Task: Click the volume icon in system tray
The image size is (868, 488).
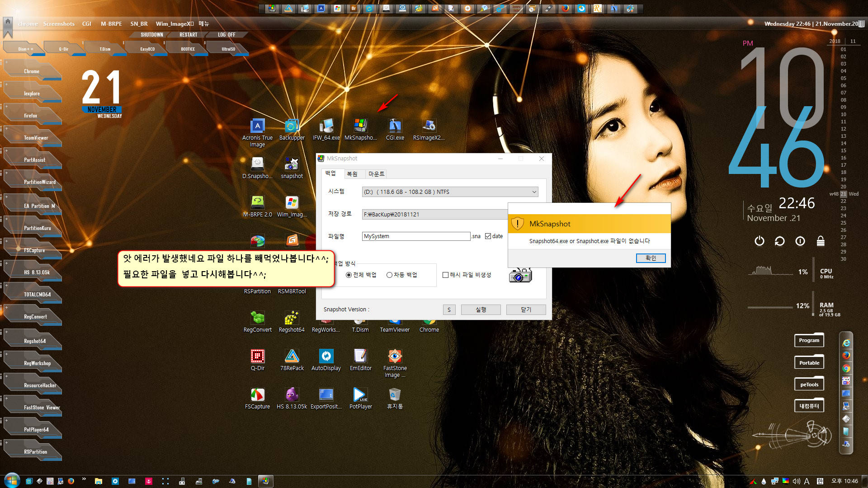Action: pyautogui.click(x=796, y=481)
